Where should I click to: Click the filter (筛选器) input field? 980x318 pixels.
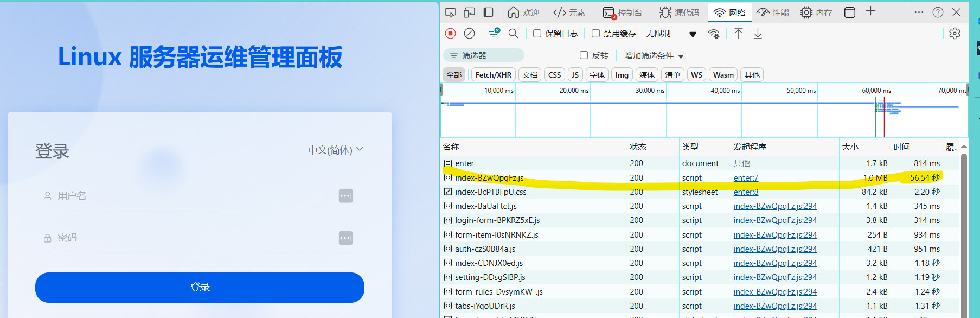[x=484, y=55]
